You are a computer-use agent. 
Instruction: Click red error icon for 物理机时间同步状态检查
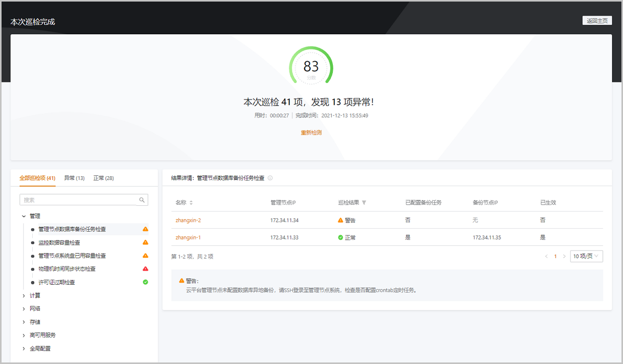pyautogui.click(x=145, y=269)
